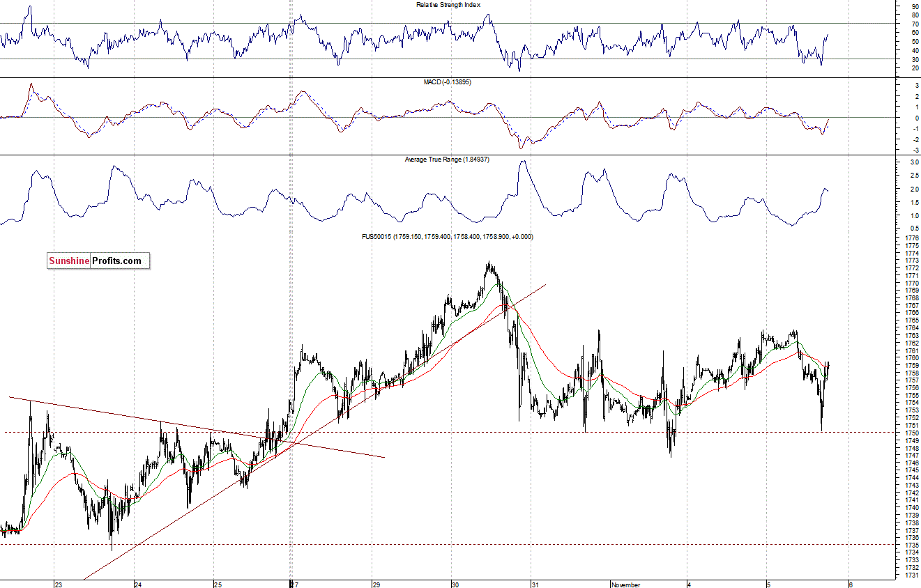This screenshot has height=588, width=921.
Task: Click the 90 value on the RSI scale
Action: (x=914, y=6)
